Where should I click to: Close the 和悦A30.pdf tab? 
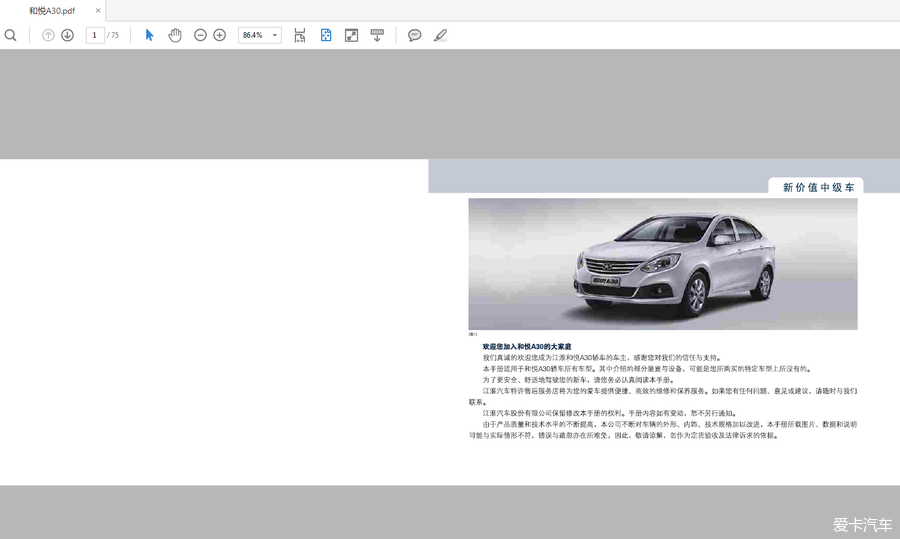tap(98, 10)
